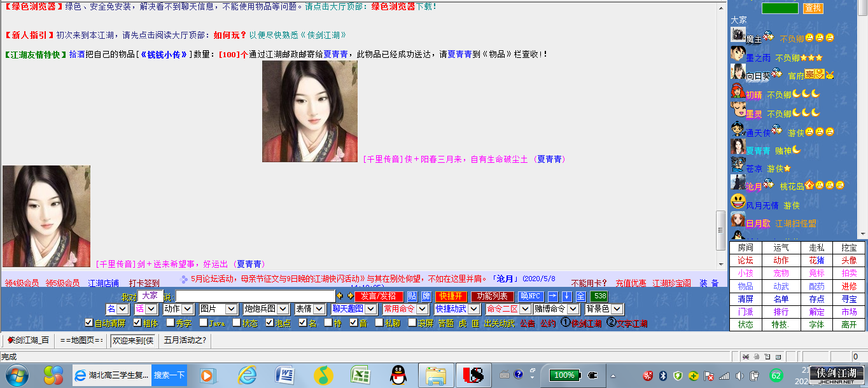Click the left yellow arrow beside input
This screenshot has width=868, height=388.
click(x=340, y=296)
